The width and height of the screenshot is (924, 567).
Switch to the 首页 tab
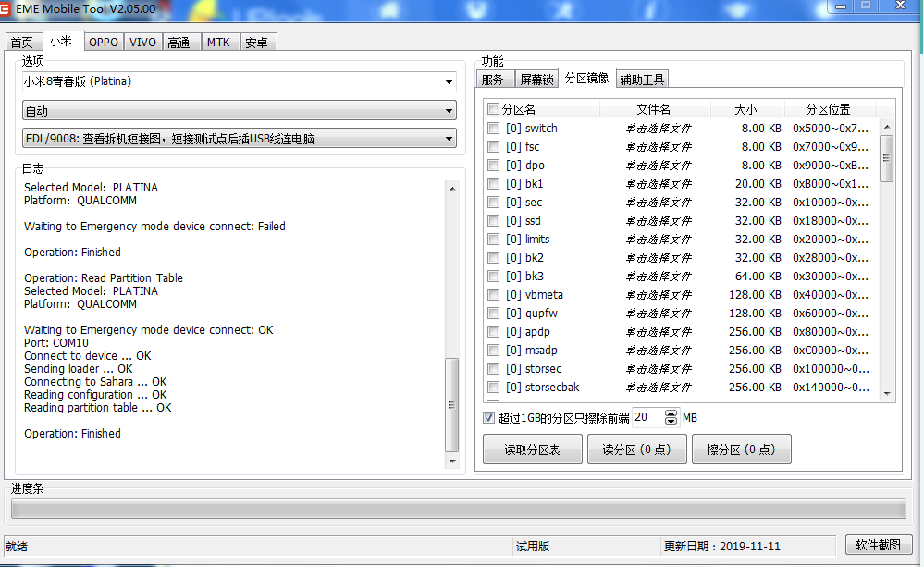point(22,43)
